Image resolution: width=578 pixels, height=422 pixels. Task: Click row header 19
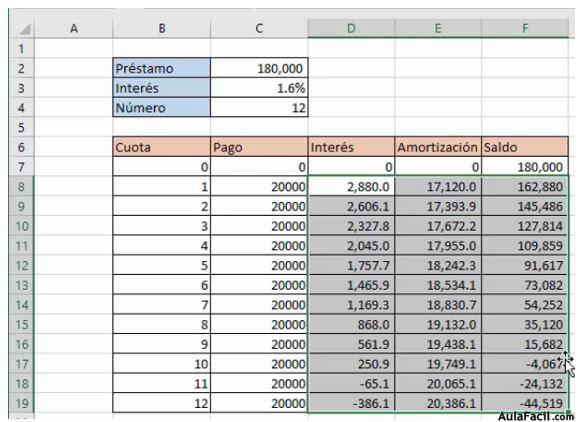coord(21,403)
